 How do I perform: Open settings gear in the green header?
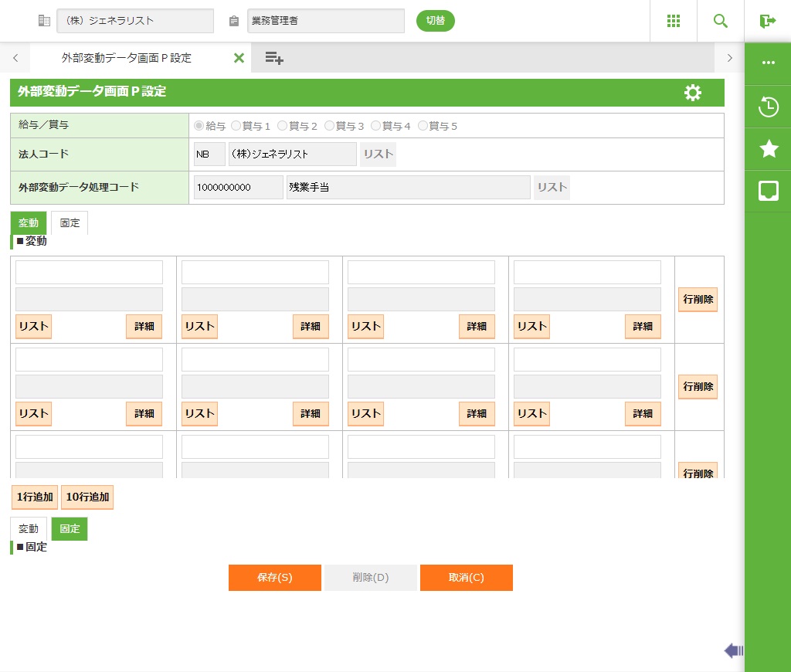(x=693, y=93)
